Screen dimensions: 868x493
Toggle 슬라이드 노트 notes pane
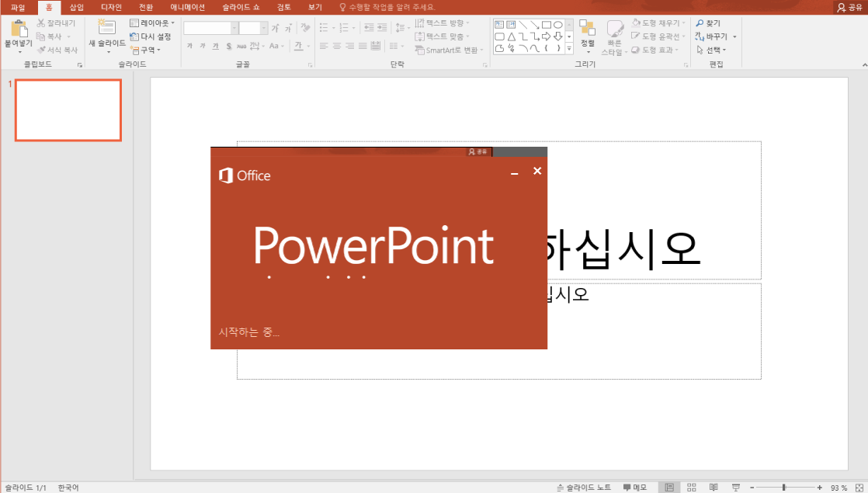pyautogui.click(x=584, y=488)
